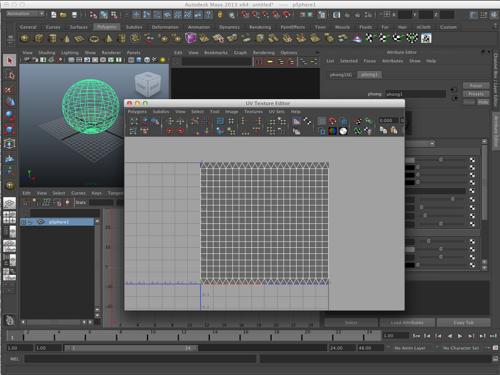Click the last checkered UV shelf icon
Image resolution: width=500 pixels, height=375 pixels.
point(426,38)
